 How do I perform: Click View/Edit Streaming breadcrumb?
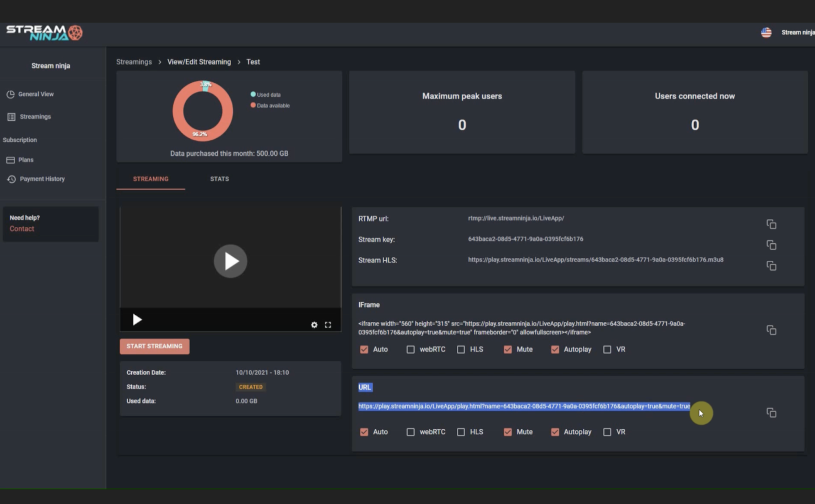tap(199, 62)
